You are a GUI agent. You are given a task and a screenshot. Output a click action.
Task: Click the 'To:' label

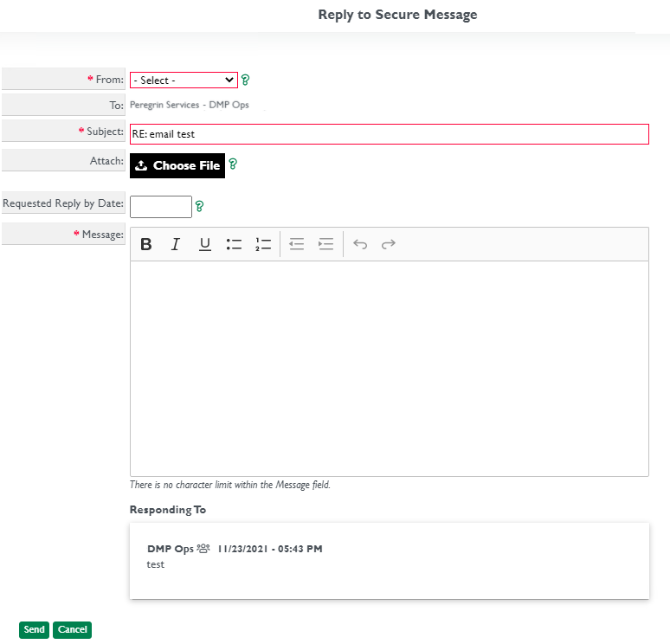click(x=117, y=106)
